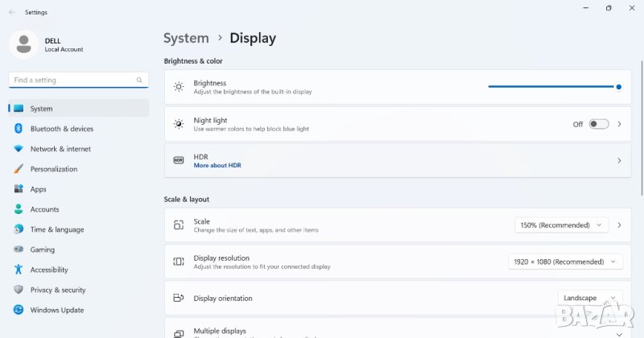The image size is (644, 338).
Task: Open the Display resolution dropdown
Action: 565,262
